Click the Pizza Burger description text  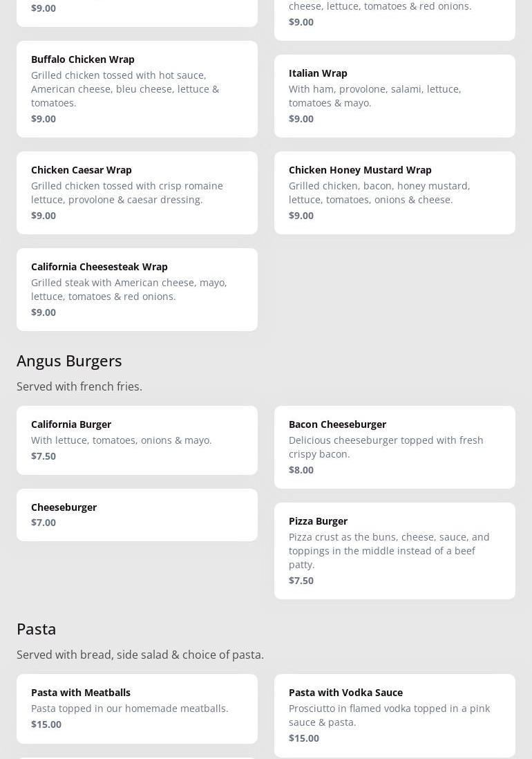389,551
